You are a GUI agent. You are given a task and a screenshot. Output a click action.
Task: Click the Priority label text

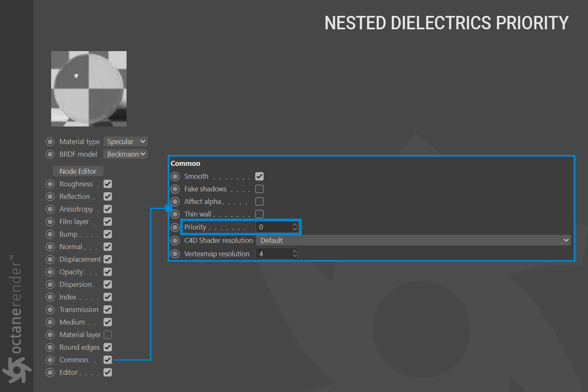click(x=195, y=227)
